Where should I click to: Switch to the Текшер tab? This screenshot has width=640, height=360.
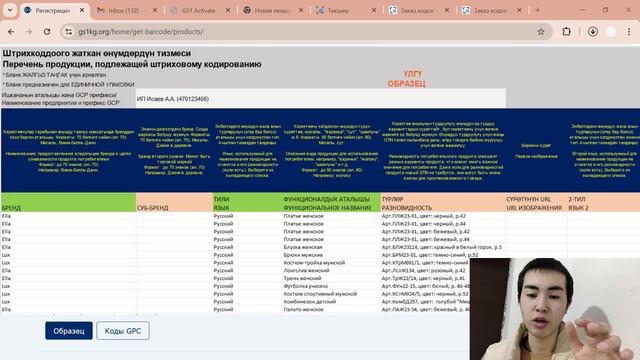(x=346, y=10)
